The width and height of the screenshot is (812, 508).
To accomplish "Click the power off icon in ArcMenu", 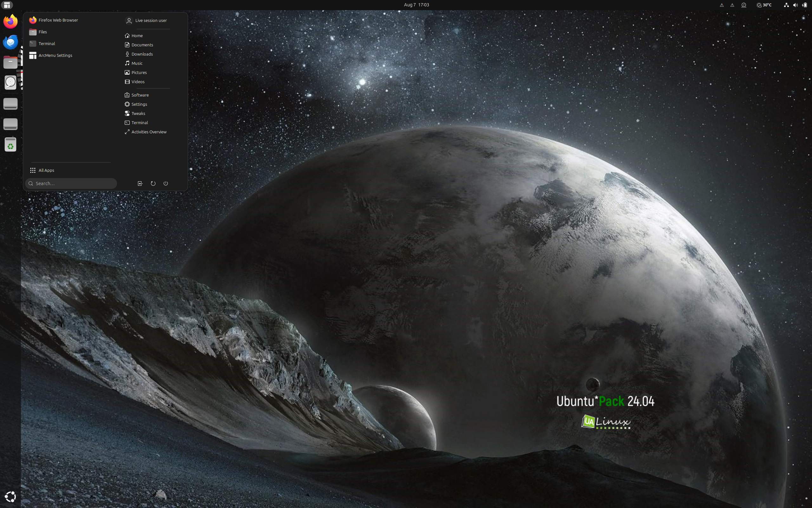I will click(x=166, y=184).
